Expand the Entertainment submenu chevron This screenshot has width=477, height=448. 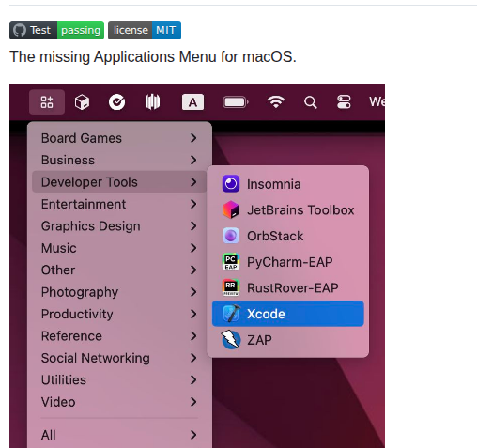pyautogui.click(x=193, y=204)
